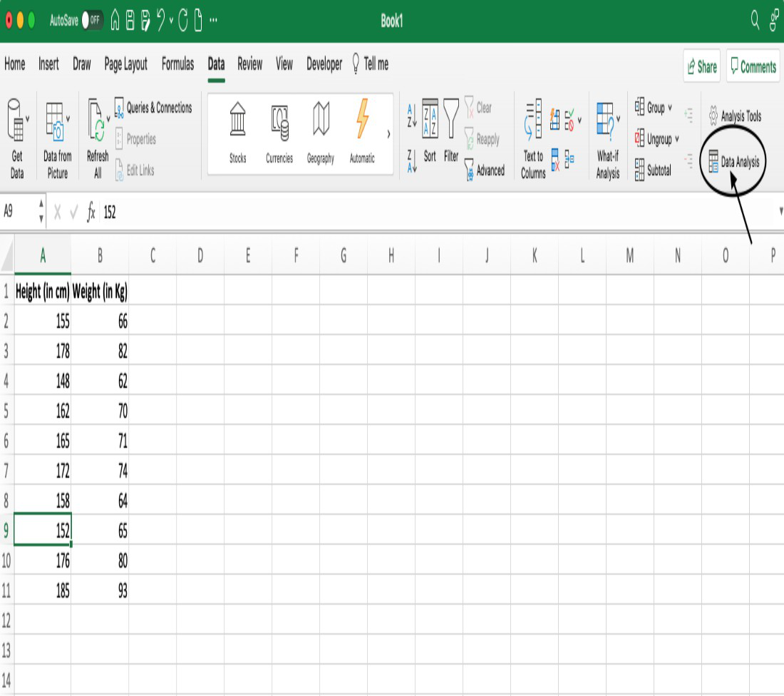Open the Sort dialog

point(430,131)
